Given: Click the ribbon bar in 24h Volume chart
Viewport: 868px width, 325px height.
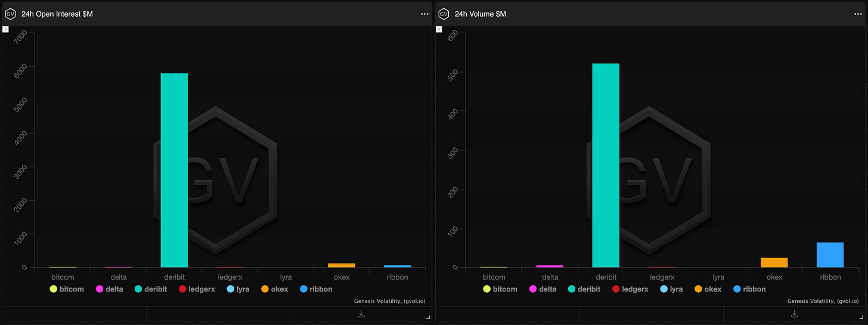Looking at the screenshot, I should click(830, 255).
